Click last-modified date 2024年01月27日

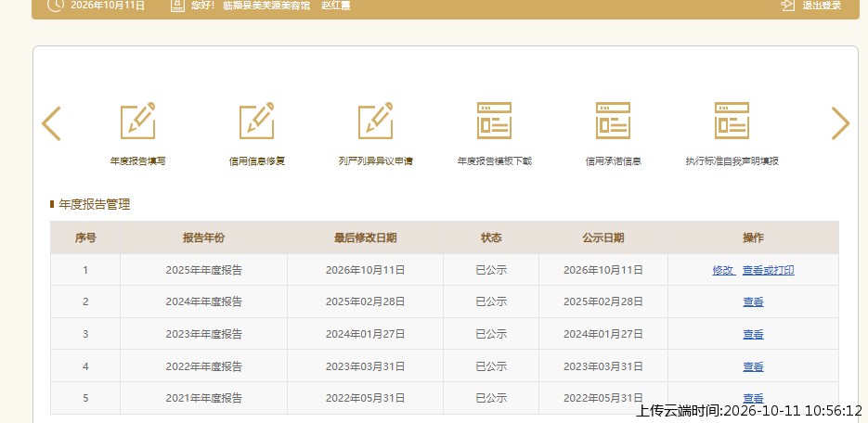click(x=366, y=334)
